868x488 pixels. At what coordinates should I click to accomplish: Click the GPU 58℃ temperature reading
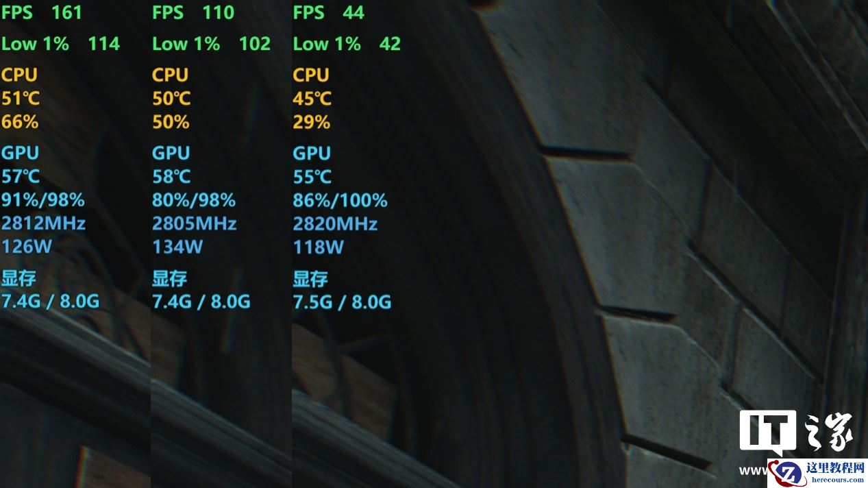(x=171, y=177)
